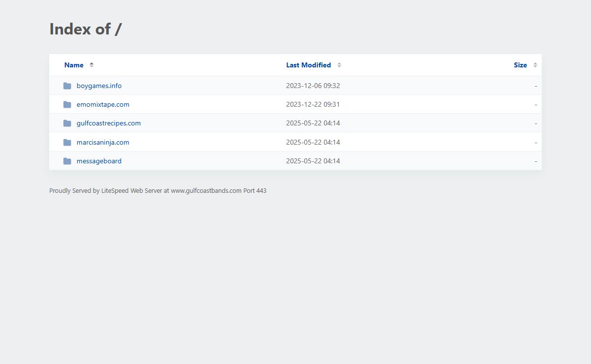Select the date 2023-12-06 09:32

pyautogui.click(x=313, y=86)
